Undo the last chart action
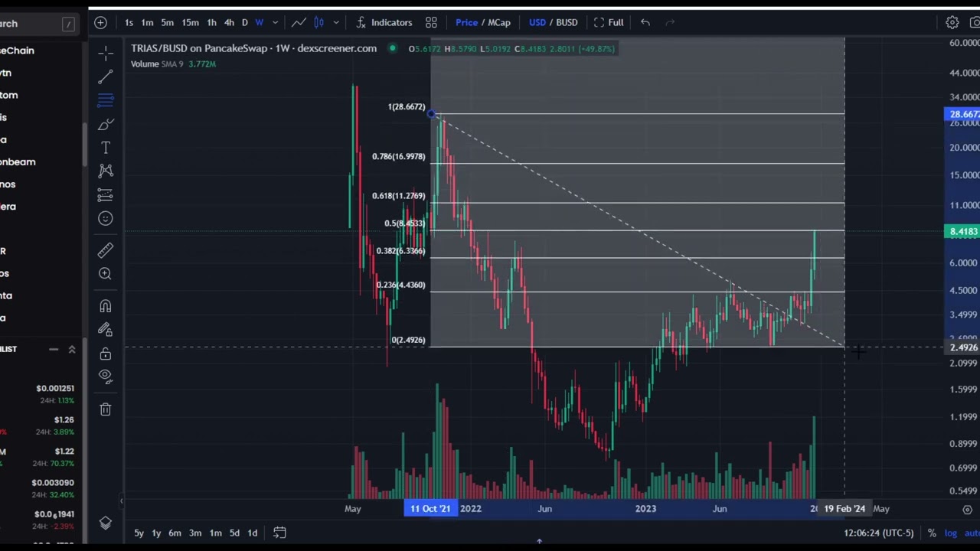The height and width of the screenshot is (551, 980). 645,22
